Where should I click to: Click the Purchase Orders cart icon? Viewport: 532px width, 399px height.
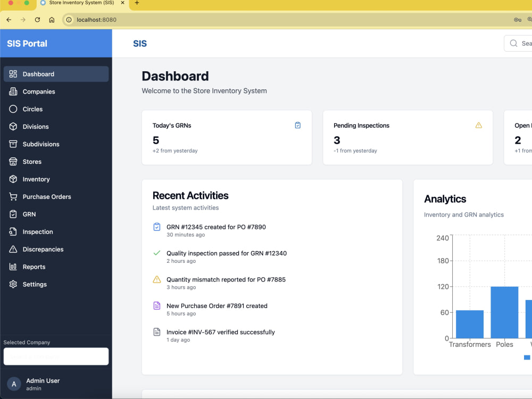tap(13, 197)
